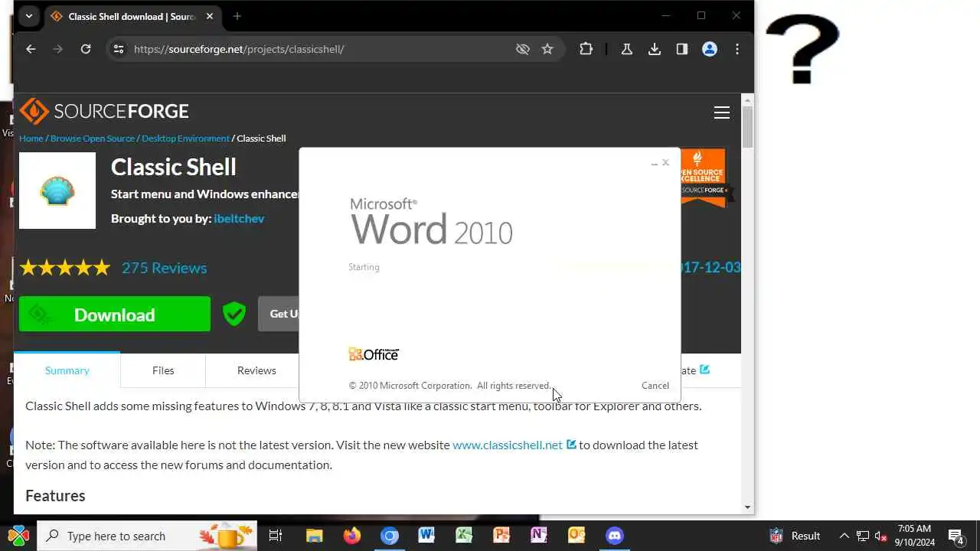
Task: Open OneNote from taskbar
Action: click(x=538, y=536)
